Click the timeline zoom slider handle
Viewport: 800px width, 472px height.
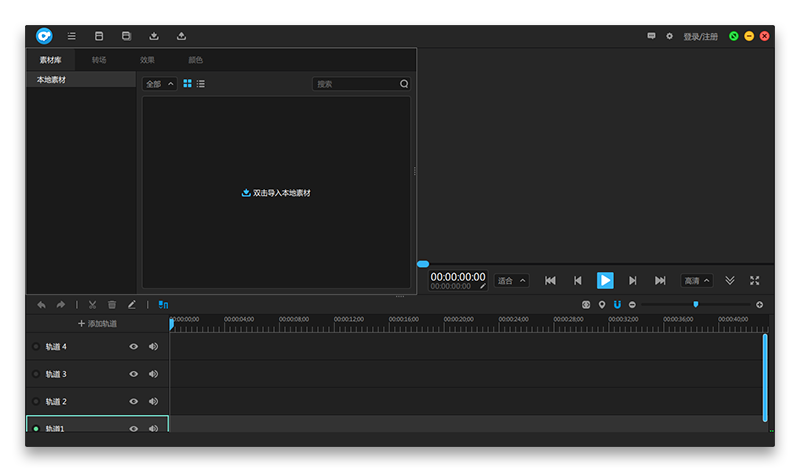(x=695, y=304)
